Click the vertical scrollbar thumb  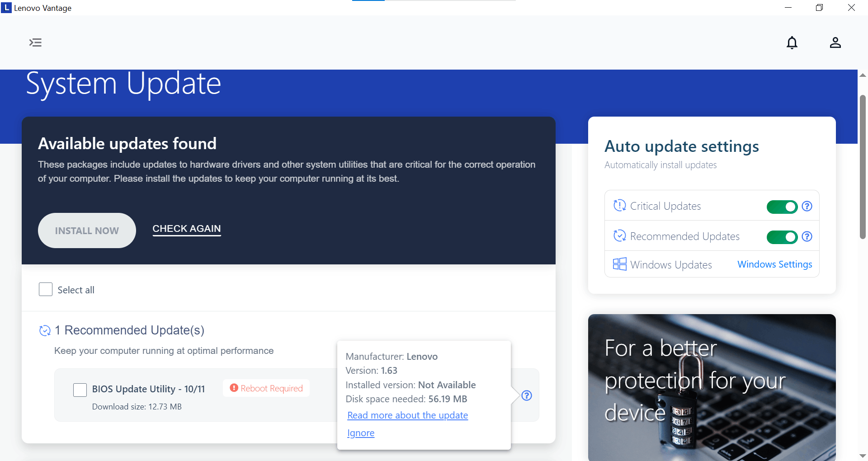[863, 167]
